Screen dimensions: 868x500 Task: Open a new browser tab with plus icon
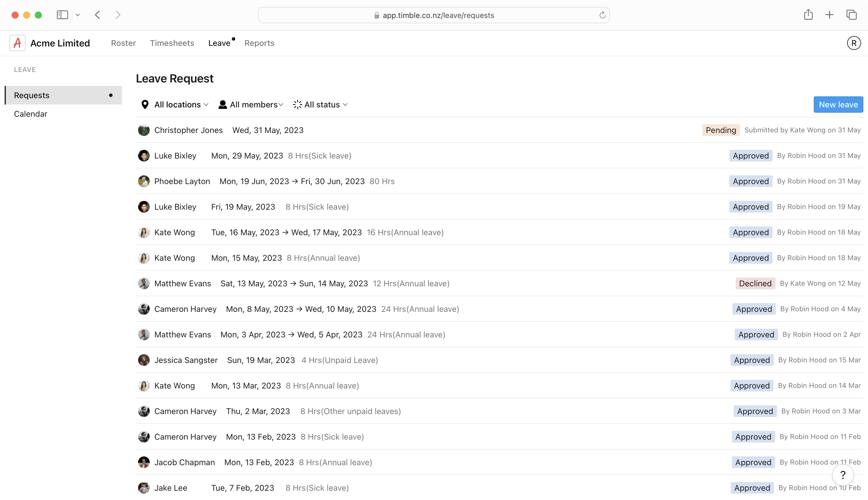pos(829,15)
